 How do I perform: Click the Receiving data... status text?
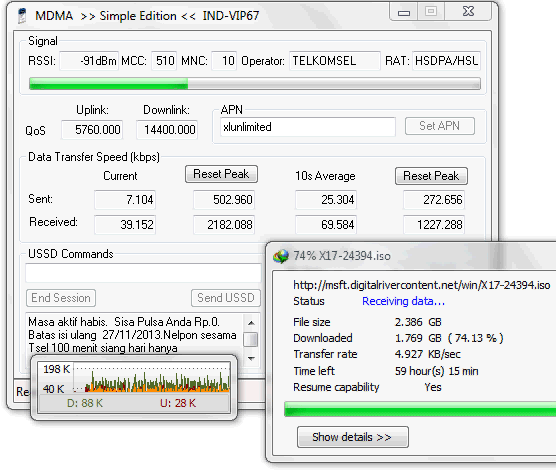403,301
